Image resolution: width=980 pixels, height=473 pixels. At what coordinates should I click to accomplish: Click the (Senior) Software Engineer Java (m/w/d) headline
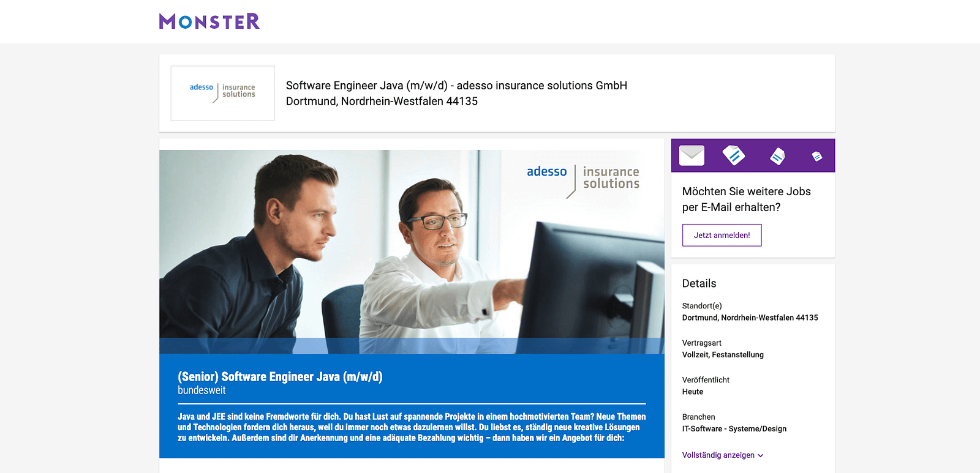tap(280, 377)
